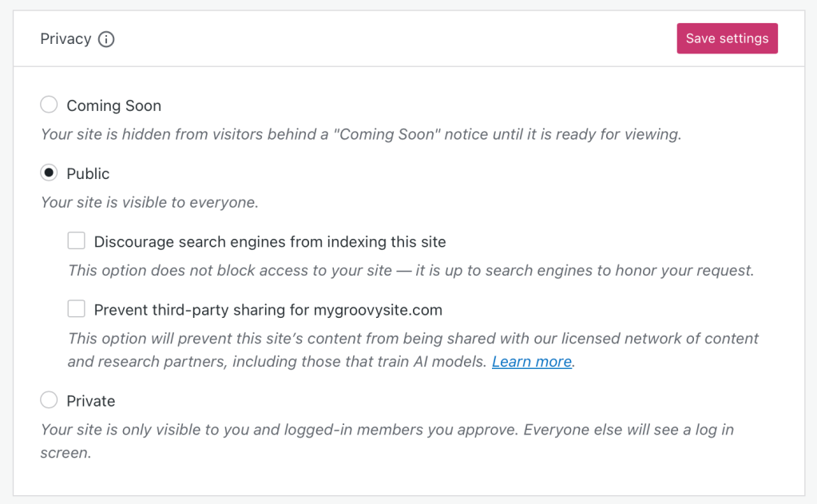Select the Private radio button
This screenshot has height=504, width=817.
pos(50,400)
